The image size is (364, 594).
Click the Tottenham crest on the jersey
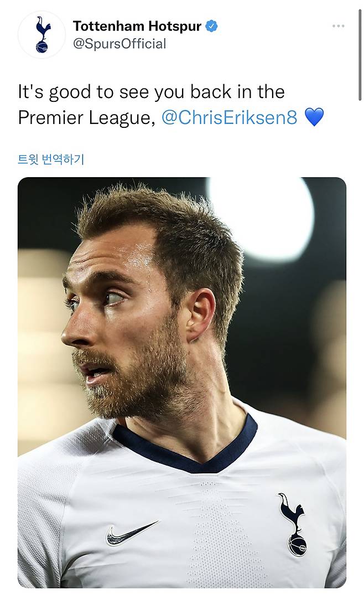(x=293, y=524)
